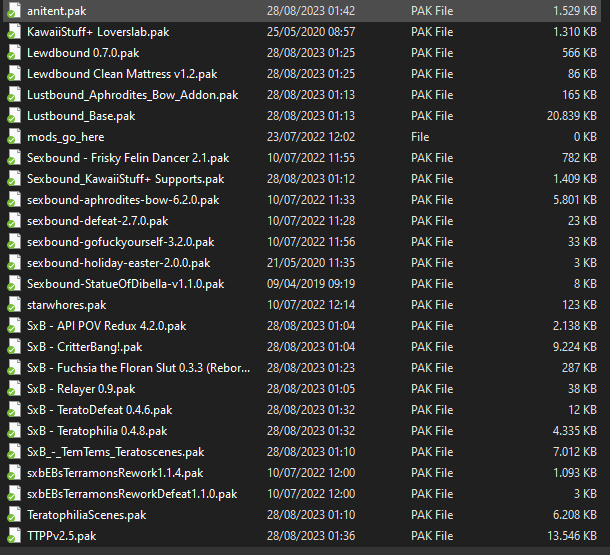Click the file icon of KawaiiStuff+ Loverslab.pak
The image size is (610, 555).
[x=14, y=32]
